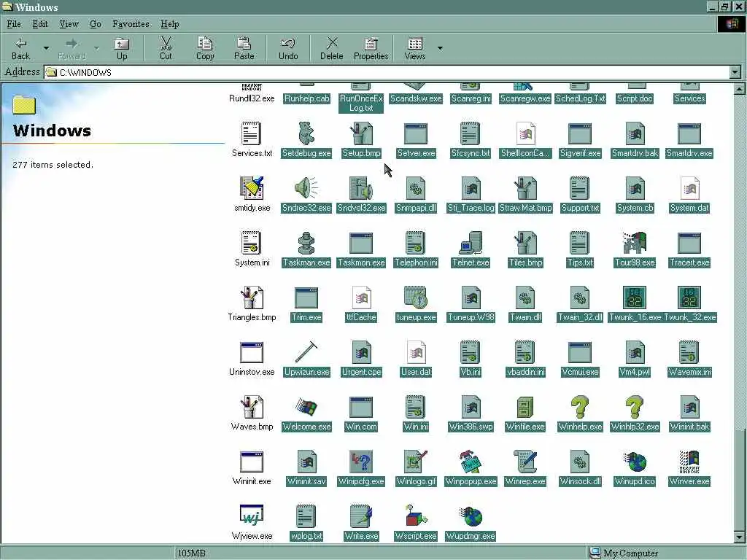
Task: Click the scrollbar down arrow
Action: (x=740, y=537)
